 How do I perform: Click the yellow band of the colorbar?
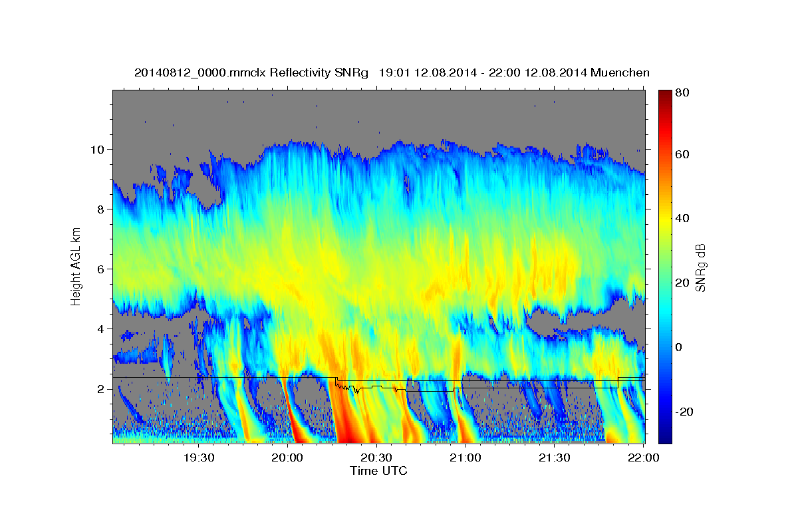tap(664, 219)
